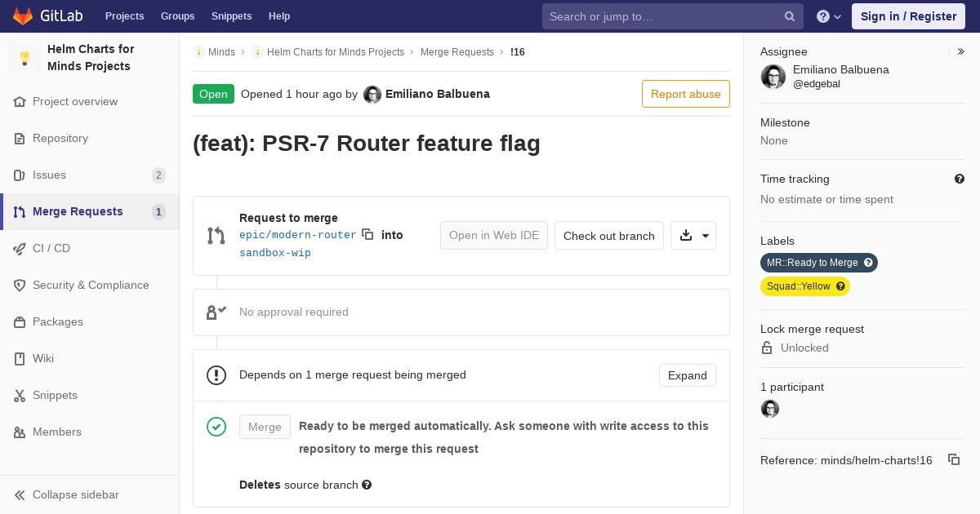980x514 pixels.
Task: Click the 'No approval required' text
Action: tap(294, 312)
